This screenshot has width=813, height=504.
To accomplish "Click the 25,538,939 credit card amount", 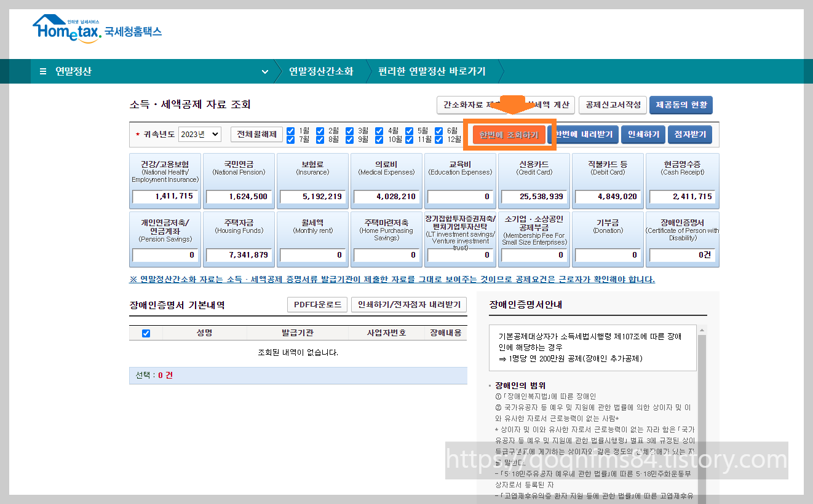I will 534,197.
